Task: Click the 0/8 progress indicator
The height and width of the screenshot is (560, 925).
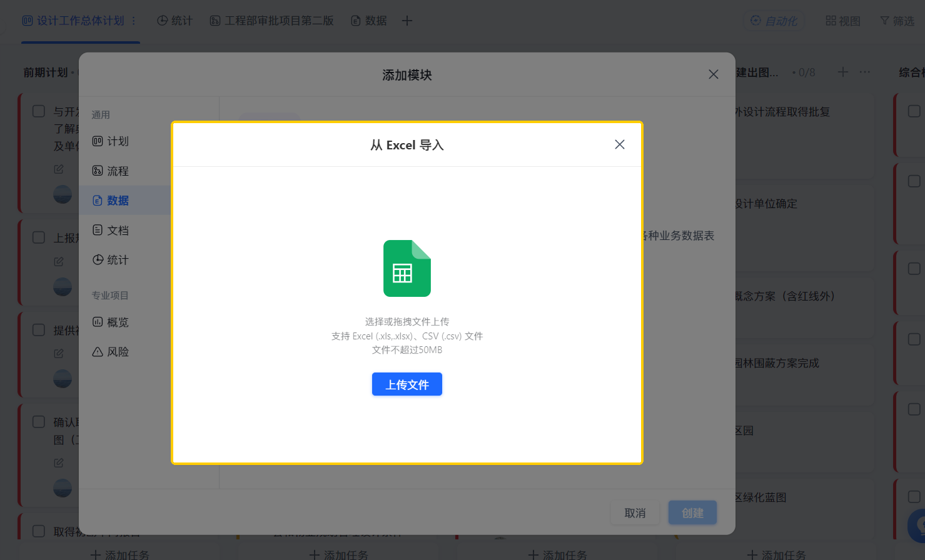Action: [x=806, y=72]
